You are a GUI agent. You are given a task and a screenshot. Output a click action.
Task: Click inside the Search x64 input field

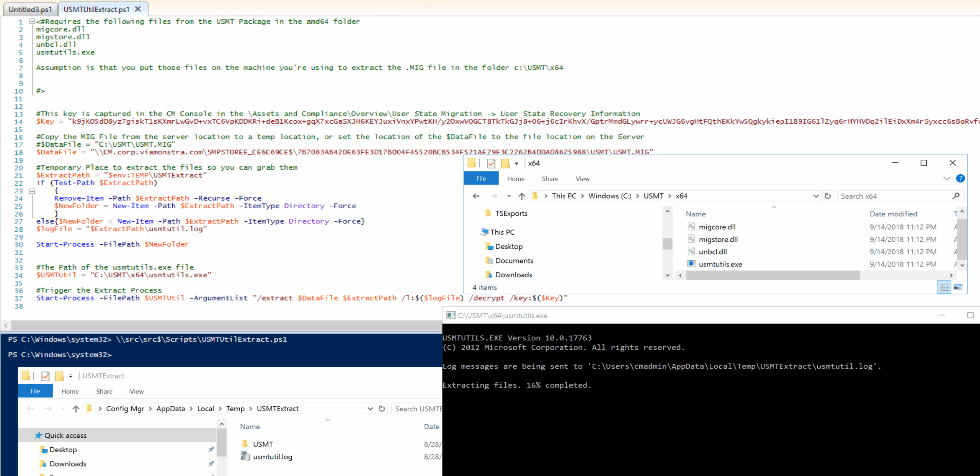pos(880,196)
